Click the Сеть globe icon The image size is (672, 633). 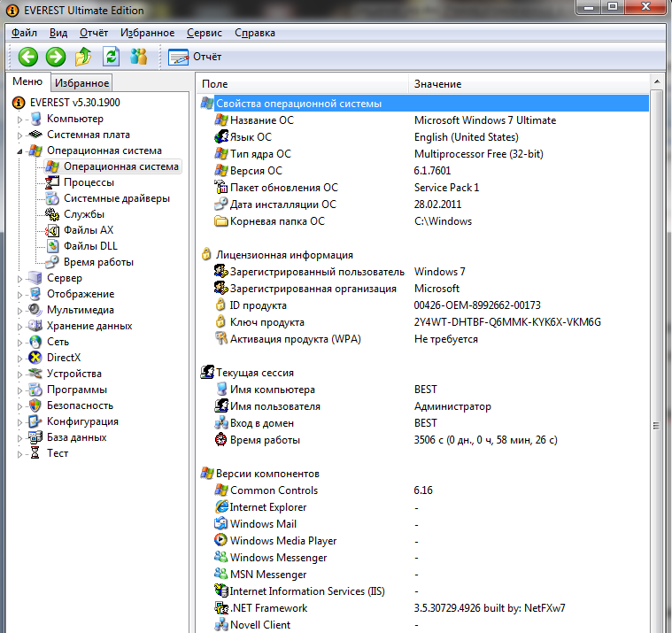35,342
